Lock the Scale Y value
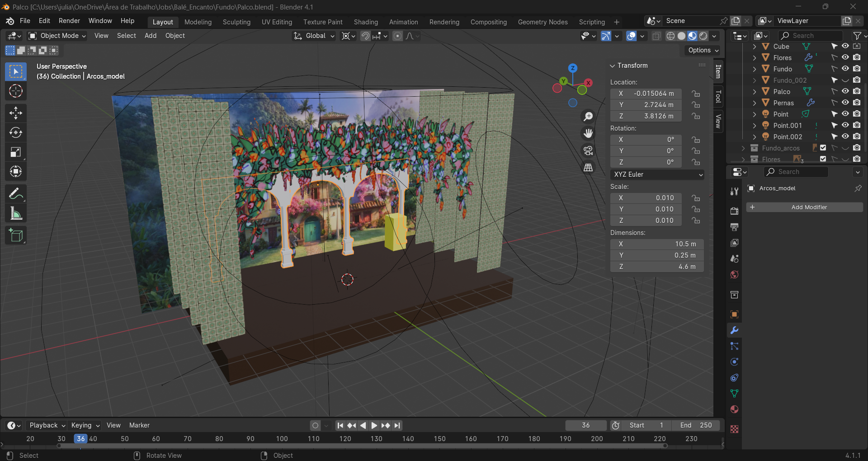This screenshot has width=868, height=461. 696,209
